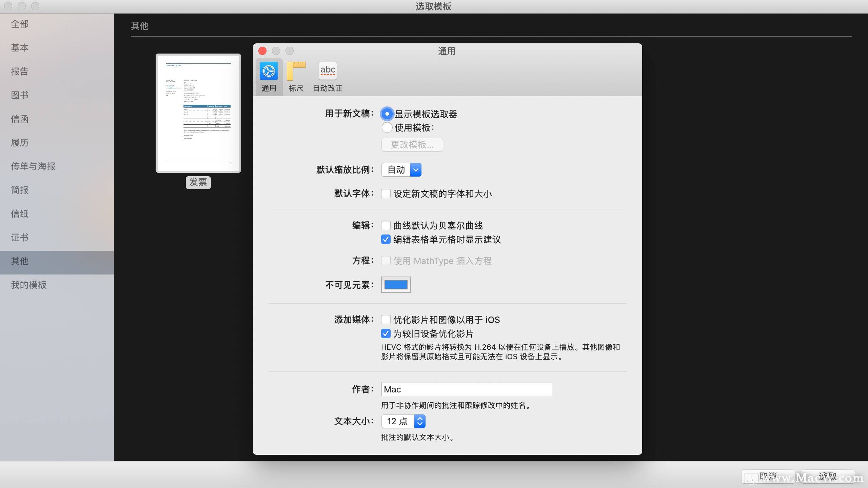Uncheck 编辑表格单元格时显示建议
This screenshot has width=868, height=488.
(386, 240)
